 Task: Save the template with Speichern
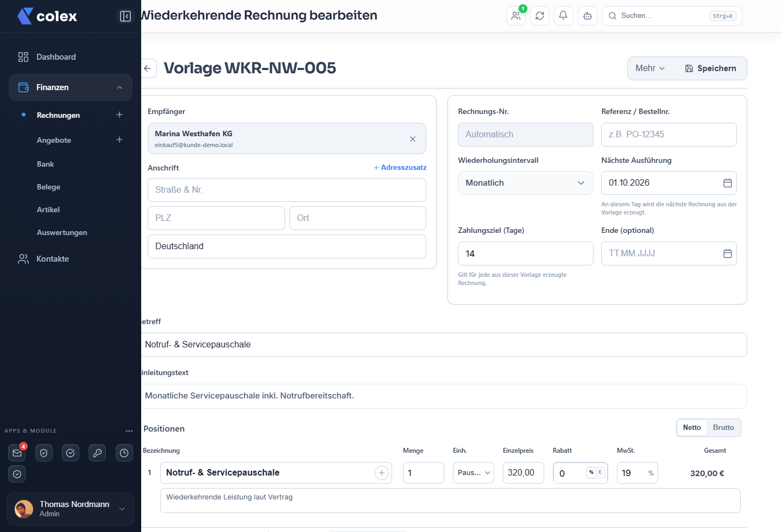point(710,68)
